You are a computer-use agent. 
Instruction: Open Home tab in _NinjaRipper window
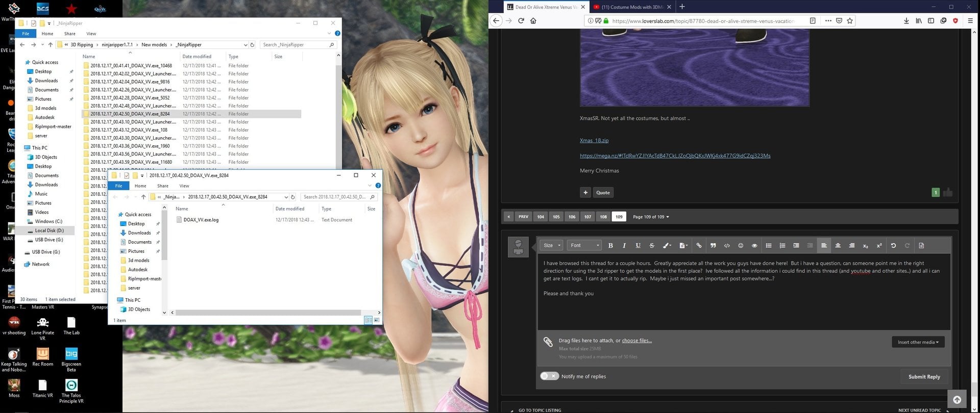(x=47, y=34)
